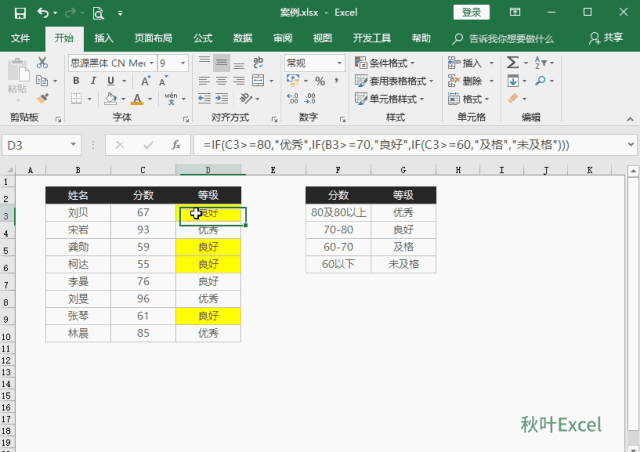Screen dimensions: 640x452
Task: Open Find and Select magnifier
Action: coord(540,80)
